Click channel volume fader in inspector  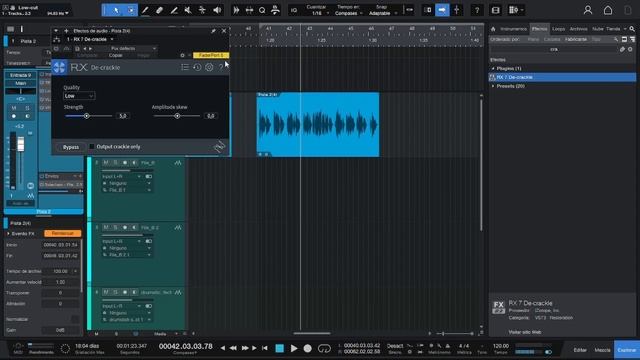click(20, 144)
